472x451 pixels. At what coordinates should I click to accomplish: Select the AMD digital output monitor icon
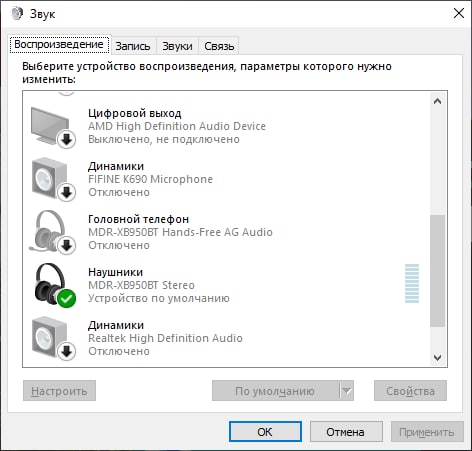tap(53, 127)
